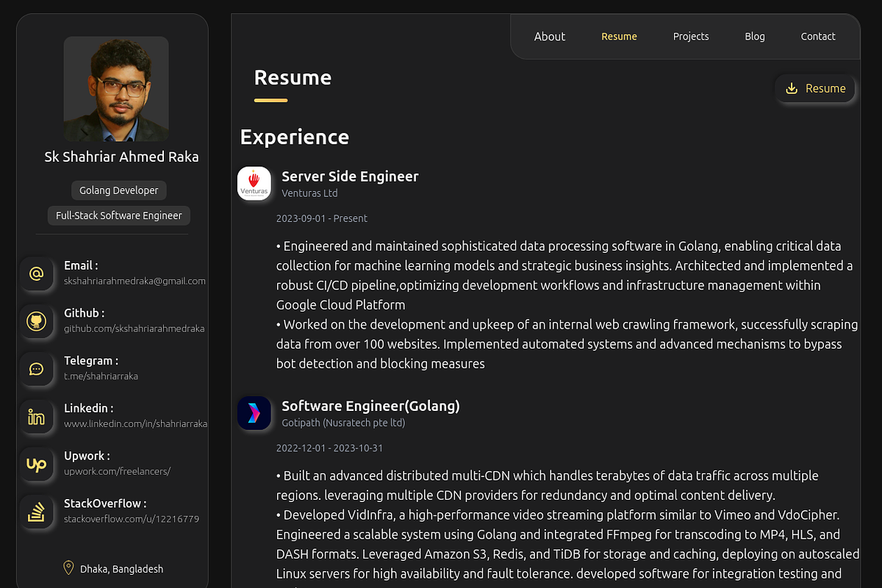Open the upwork.com/freelancers/ link
Image resolution: width=882 pixels, height=588 pixels.
coord(117,471)
